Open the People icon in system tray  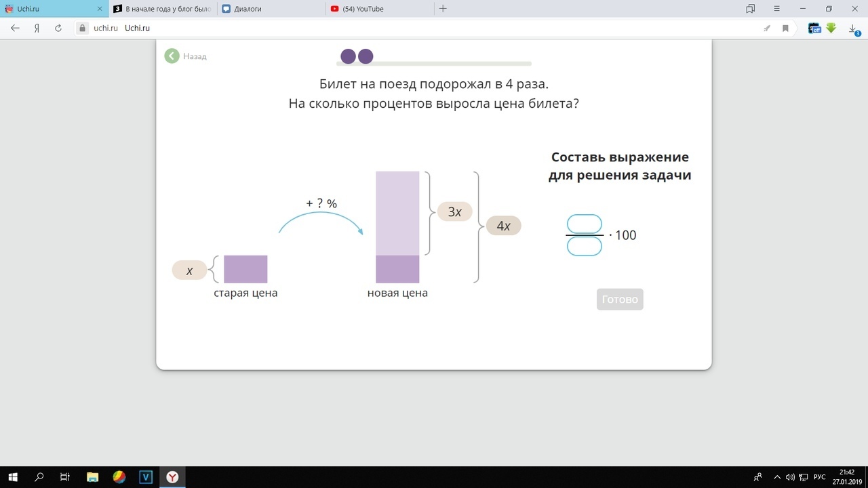click(758, 477)
